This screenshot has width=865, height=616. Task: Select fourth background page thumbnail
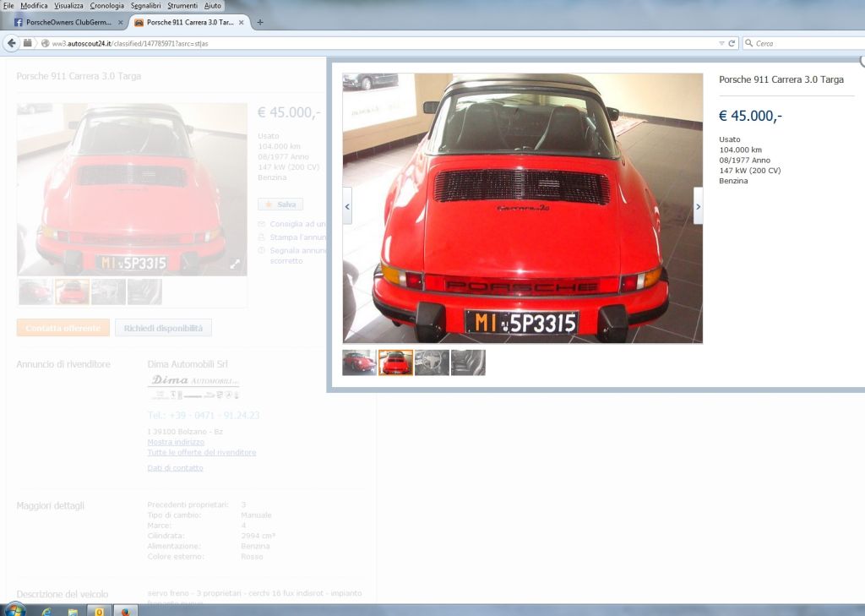pyautogui.click(x=144, y=292)
